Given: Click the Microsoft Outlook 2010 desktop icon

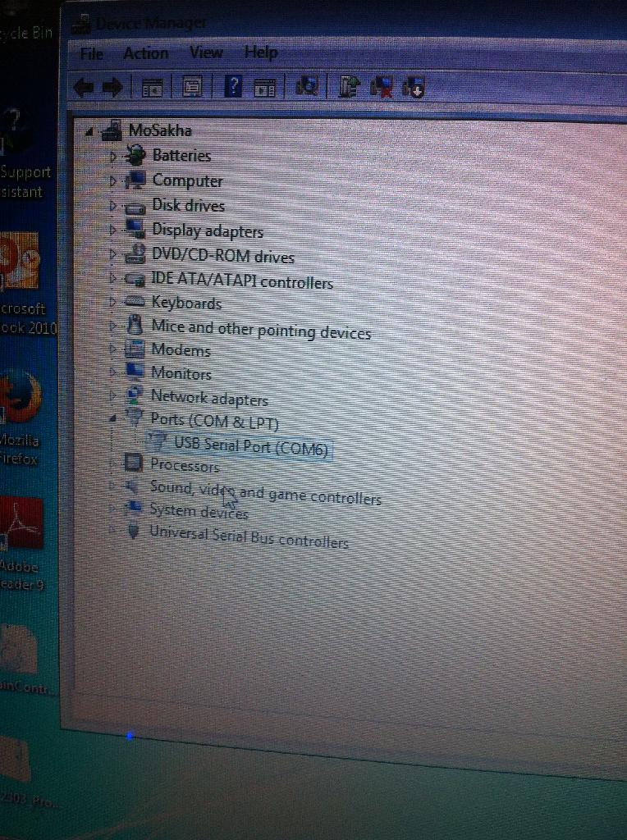Looking at the screenshot, I should 20,261.
